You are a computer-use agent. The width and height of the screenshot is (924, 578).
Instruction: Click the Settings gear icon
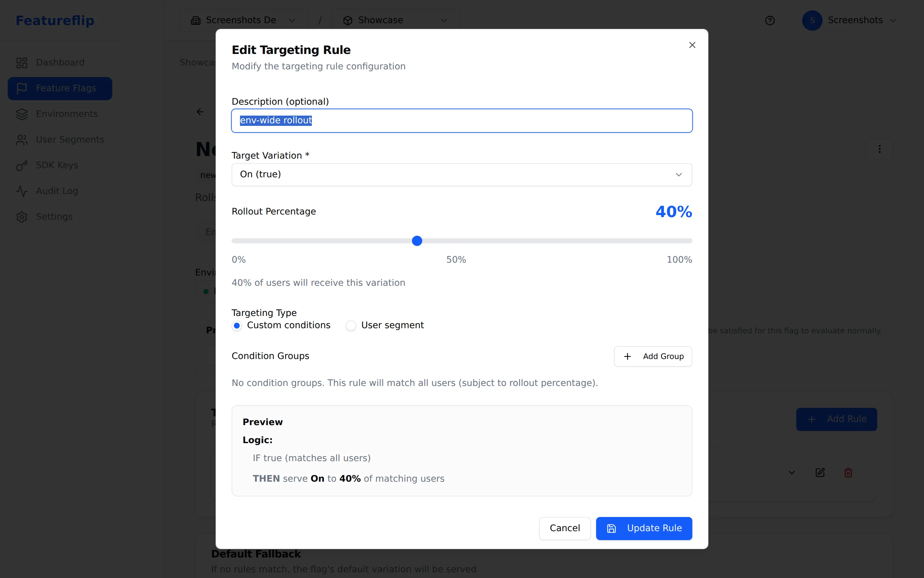click(22, 217)
